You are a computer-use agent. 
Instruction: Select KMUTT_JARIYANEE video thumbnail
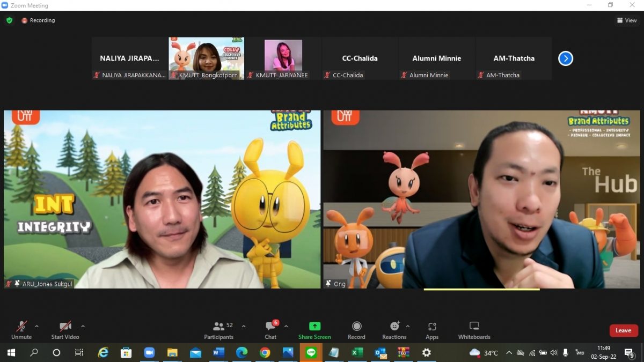pyautogui.click(x=283, y=58)
